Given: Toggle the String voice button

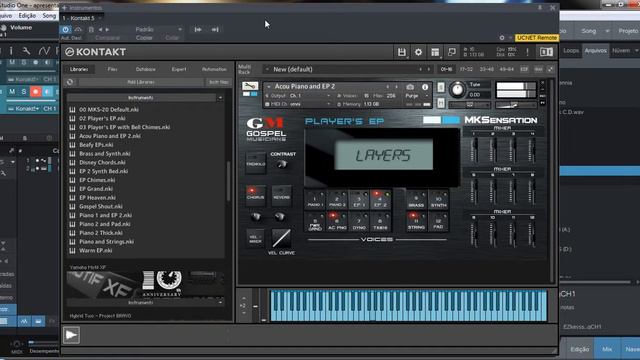Looking at the screenshot, I should (416, 222).
